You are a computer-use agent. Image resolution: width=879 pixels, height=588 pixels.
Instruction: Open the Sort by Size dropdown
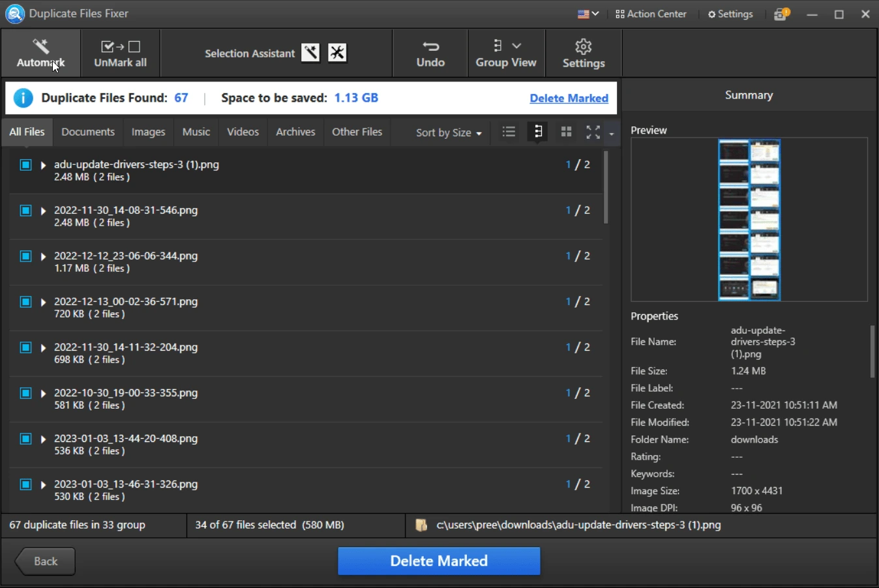[x=449, y=132]
